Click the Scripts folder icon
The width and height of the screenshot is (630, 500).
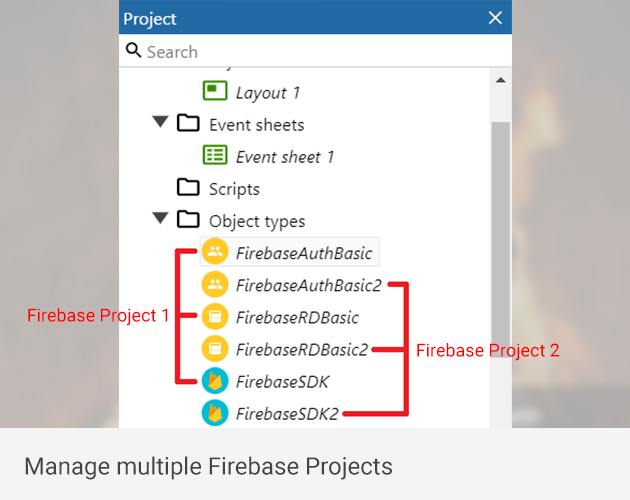coord(188,188)
